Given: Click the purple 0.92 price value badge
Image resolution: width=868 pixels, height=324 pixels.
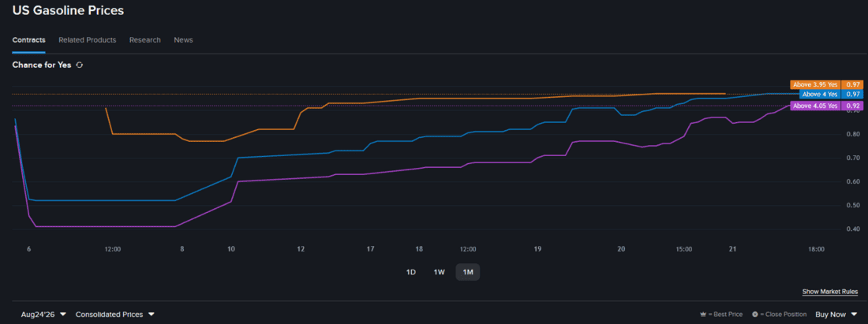Looking at the screenshot, I should coord(852,106).
